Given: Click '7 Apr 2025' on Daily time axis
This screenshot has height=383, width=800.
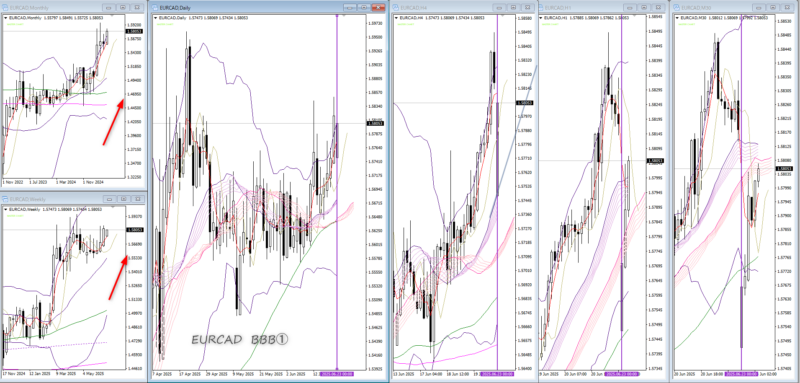Looking at the screenshot, I should (161, 374).
